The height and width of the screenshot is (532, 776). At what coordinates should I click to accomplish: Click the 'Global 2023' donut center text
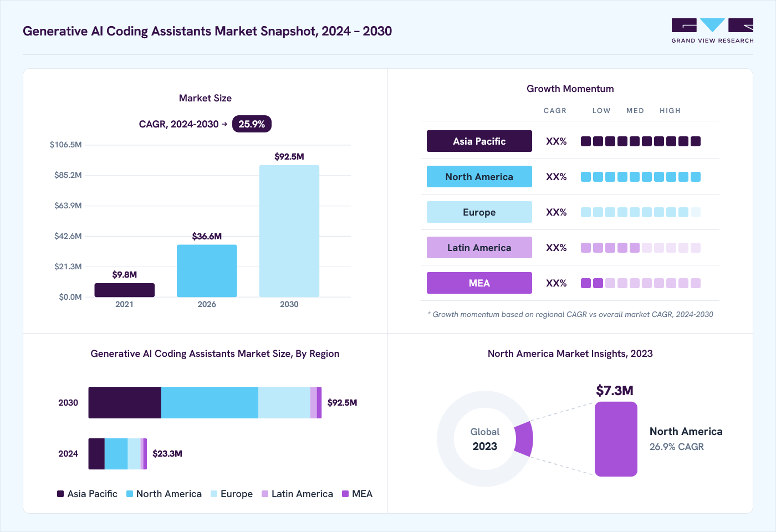(485, 439)
